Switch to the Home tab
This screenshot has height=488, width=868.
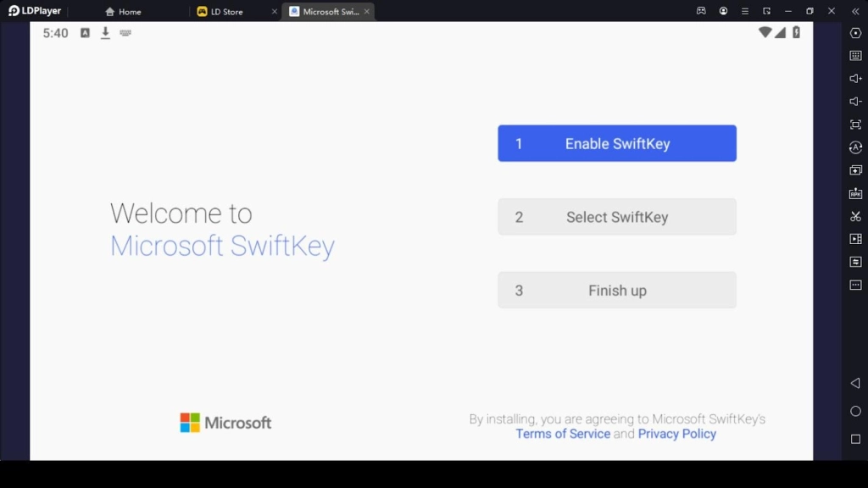tap(124, 12)
